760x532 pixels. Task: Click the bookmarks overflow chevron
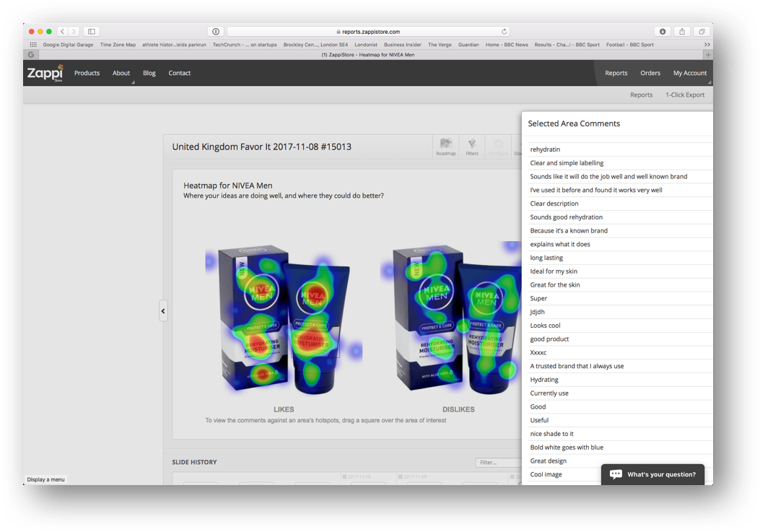coord(706,44)
